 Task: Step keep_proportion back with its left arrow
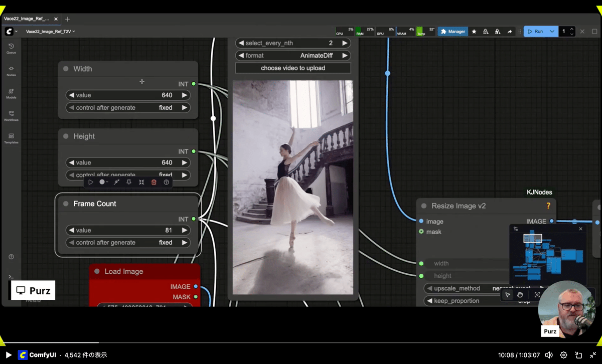(429, 301)
